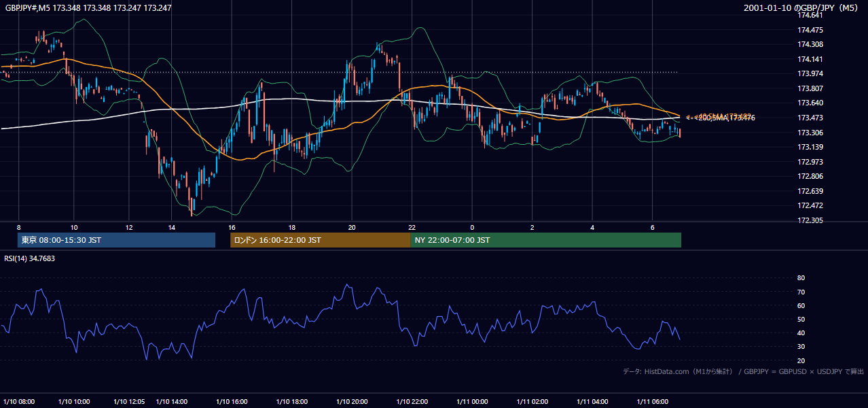Click the RSI(14) 34.7683 indicator label
Screen dimensions: 868x408
tap(30, 258)
